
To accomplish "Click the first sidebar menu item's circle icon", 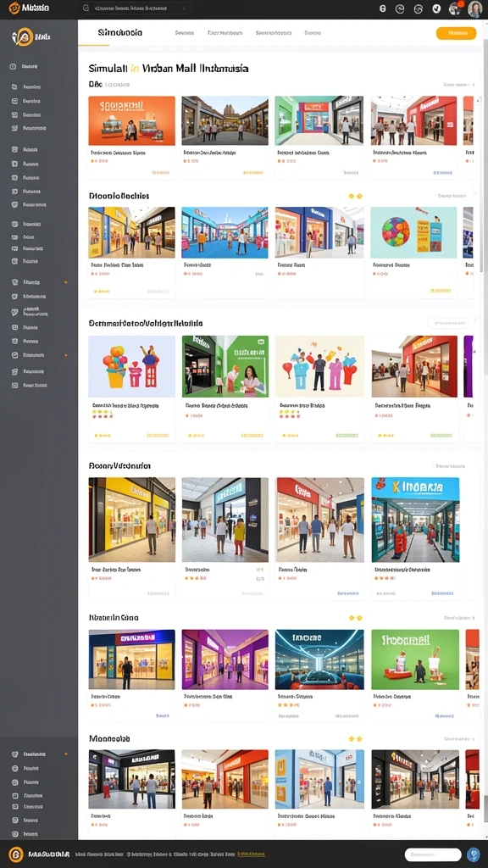I will pos(14,66).
